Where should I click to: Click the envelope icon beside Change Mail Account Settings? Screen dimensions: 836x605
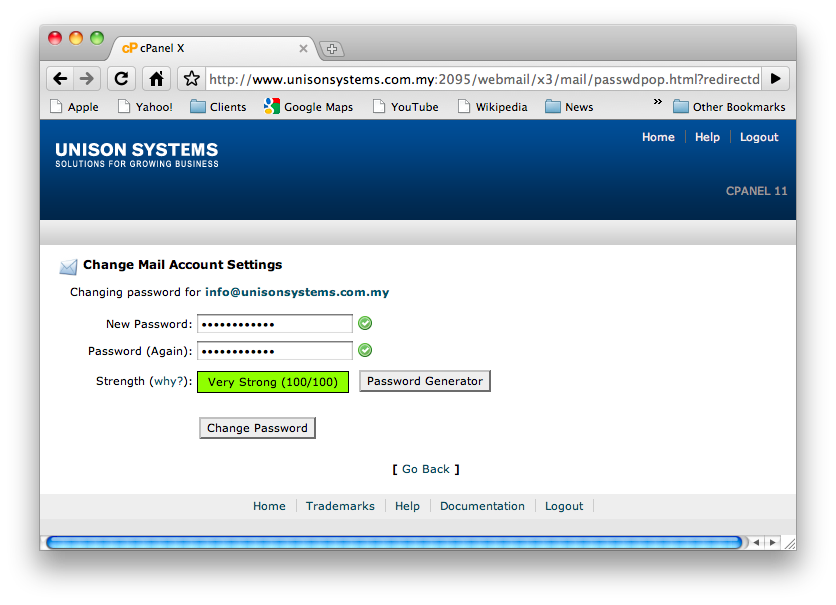coord(68,266)
